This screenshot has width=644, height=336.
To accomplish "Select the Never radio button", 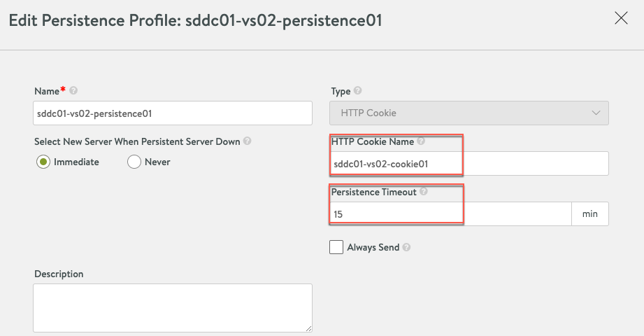I will tap(134, 162).
